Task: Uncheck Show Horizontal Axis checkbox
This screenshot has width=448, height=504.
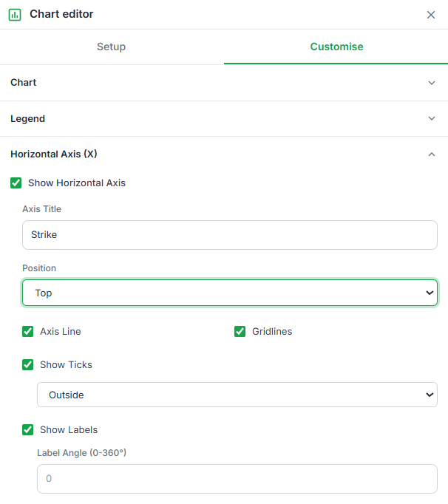Action: click(x=16, y=183)
